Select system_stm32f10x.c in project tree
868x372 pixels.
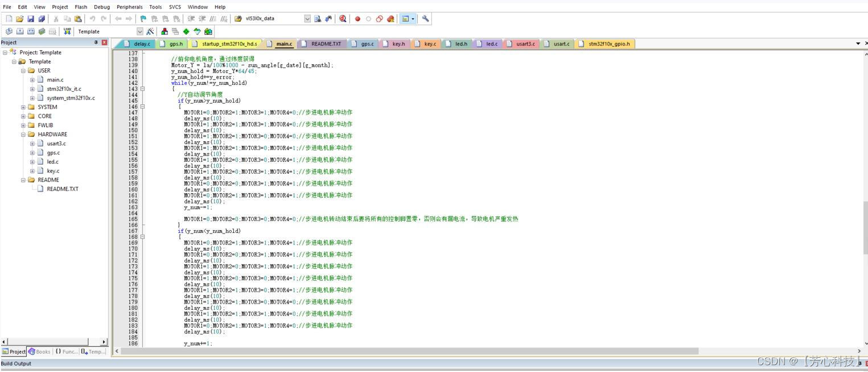[x=71, y=98]
